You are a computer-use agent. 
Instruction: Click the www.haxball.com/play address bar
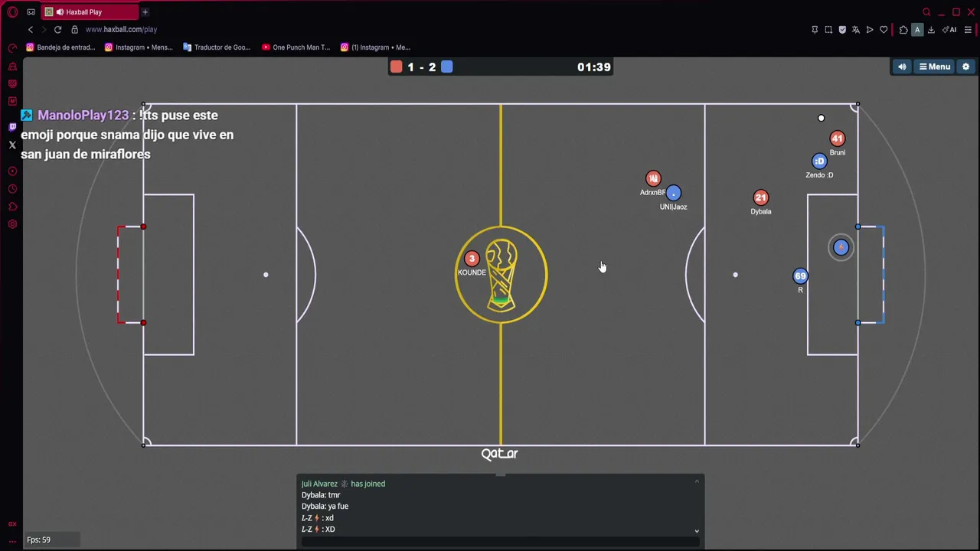121,29
